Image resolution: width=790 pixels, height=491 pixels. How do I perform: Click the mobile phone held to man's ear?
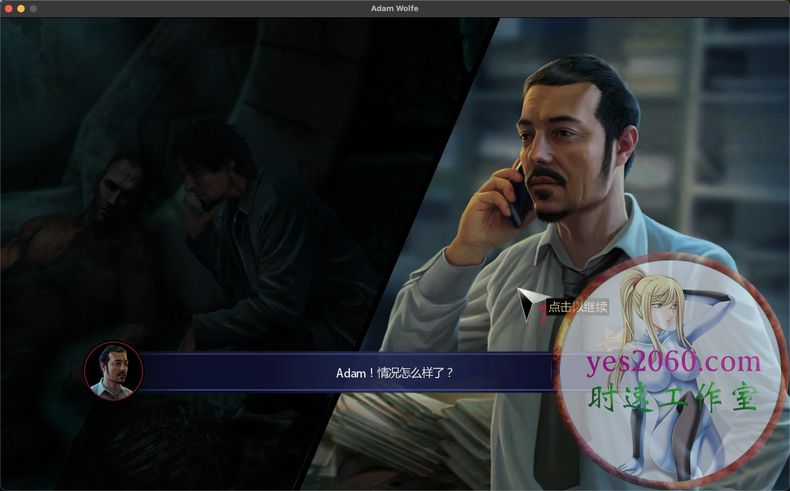point(521,195)
